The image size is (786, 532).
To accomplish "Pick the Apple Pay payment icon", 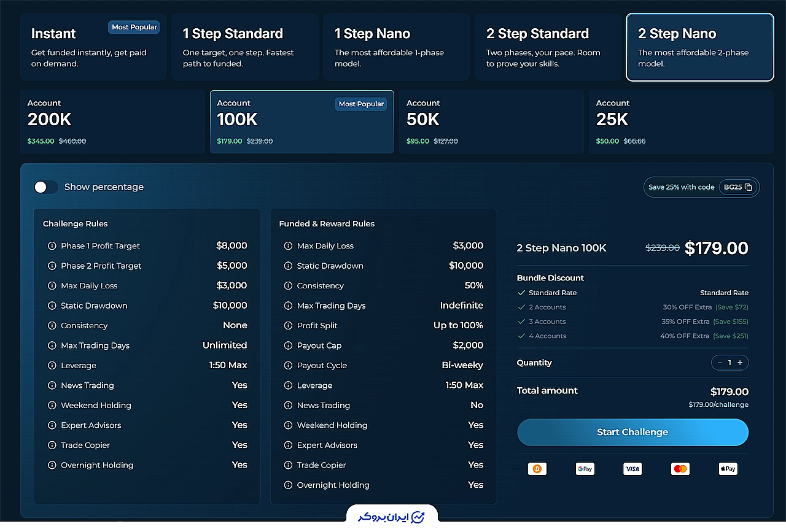I will click(728, 469).
